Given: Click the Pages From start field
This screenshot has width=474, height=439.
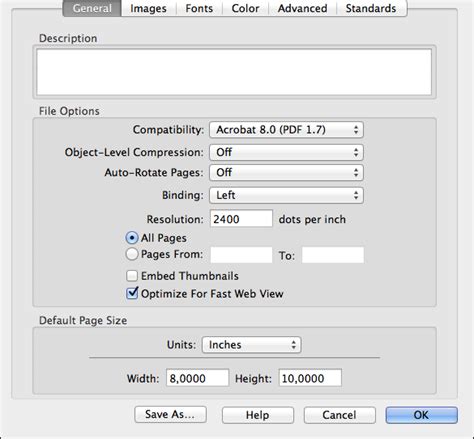Looking at the screenshot, I should [241, 255].
